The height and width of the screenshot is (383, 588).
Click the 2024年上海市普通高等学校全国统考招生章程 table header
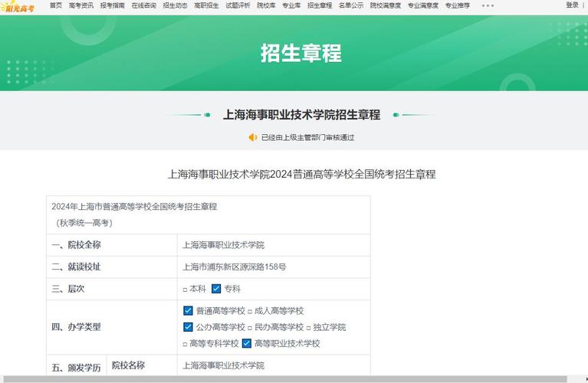click(x=134, y=207)
